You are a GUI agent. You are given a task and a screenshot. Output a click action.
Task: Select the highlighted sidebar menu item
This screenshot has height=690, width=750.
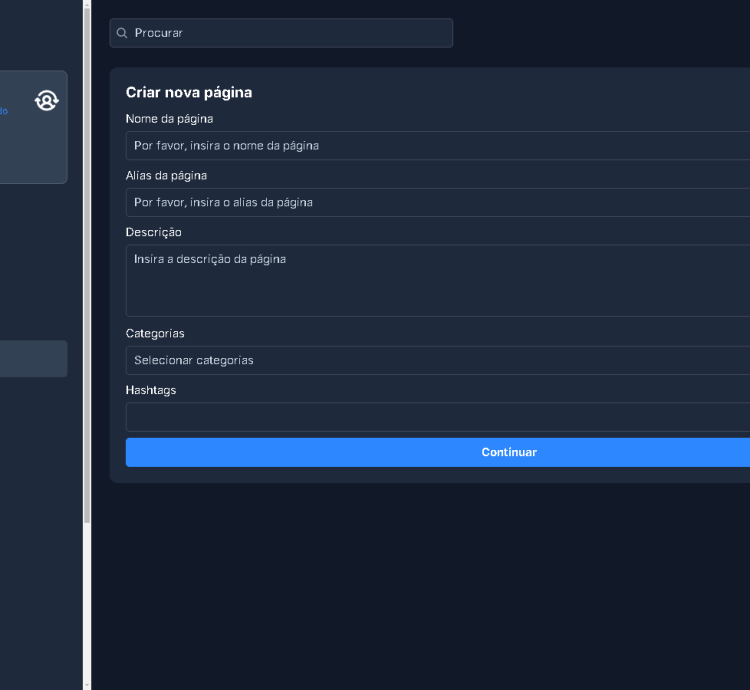pos(33,359)
